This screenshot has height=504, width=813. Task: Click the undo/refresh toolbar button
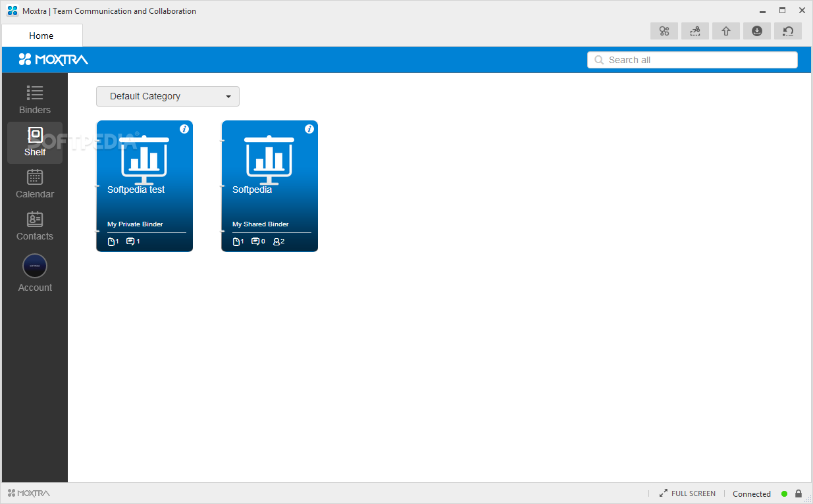788,31
